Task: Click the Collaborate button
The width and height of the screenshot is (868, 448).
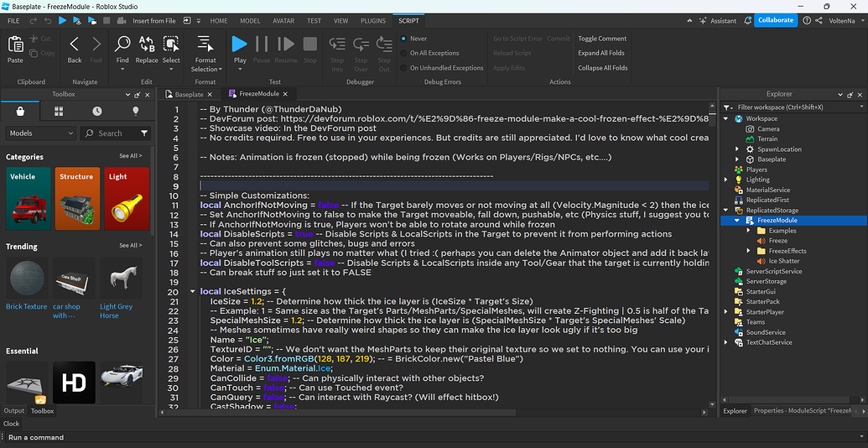Action: pos(776,20)
